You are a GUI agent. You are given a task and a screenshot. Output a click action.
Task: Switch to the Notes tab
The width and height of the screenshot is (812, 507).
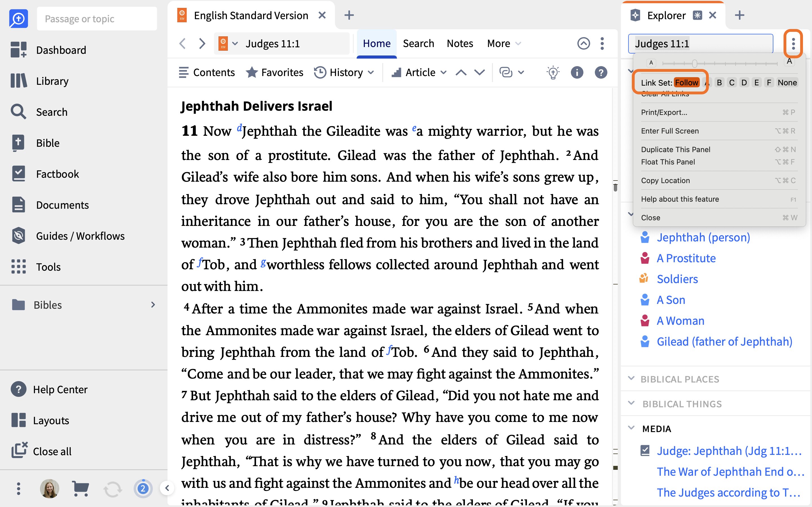(460, 43)
